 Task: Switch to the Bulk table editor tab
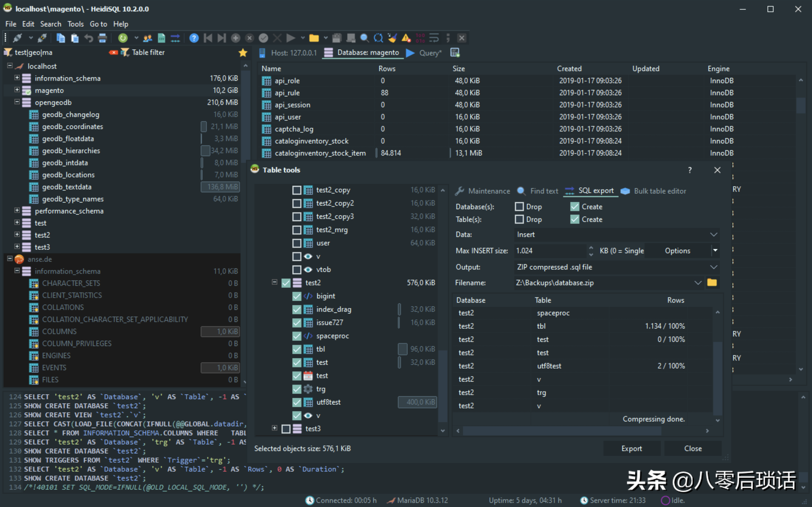coord(653,191)
